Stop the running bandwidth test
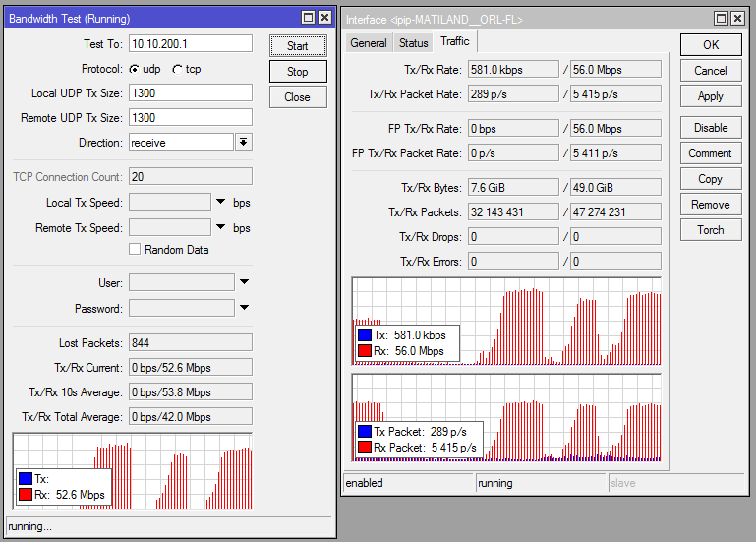The image size is (756, 542). [x=297, y=71]
